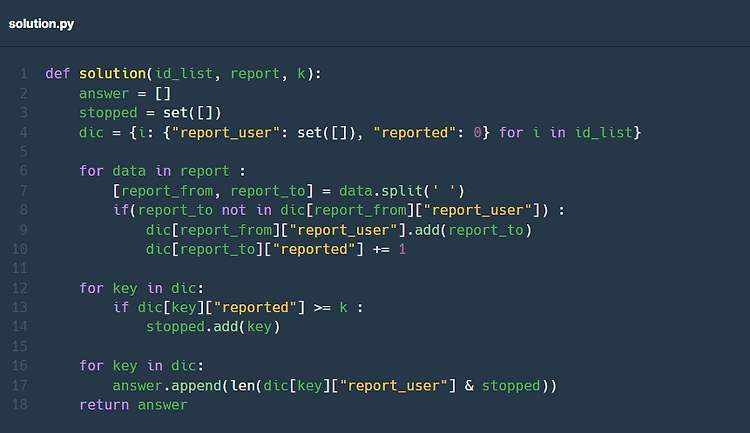Click 'for key in dic:' on line 12

click(x=142, y=289)
